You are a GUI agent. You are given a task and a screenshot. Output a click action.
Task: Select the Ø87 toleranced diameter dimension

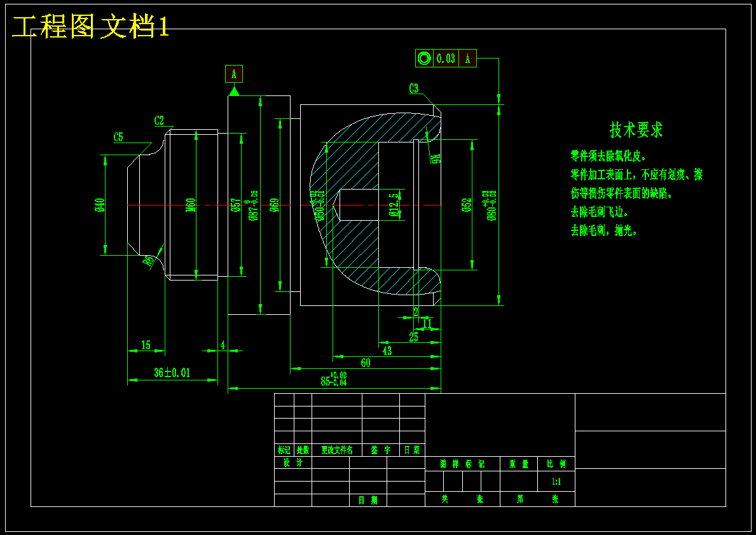tap(251, 205)
